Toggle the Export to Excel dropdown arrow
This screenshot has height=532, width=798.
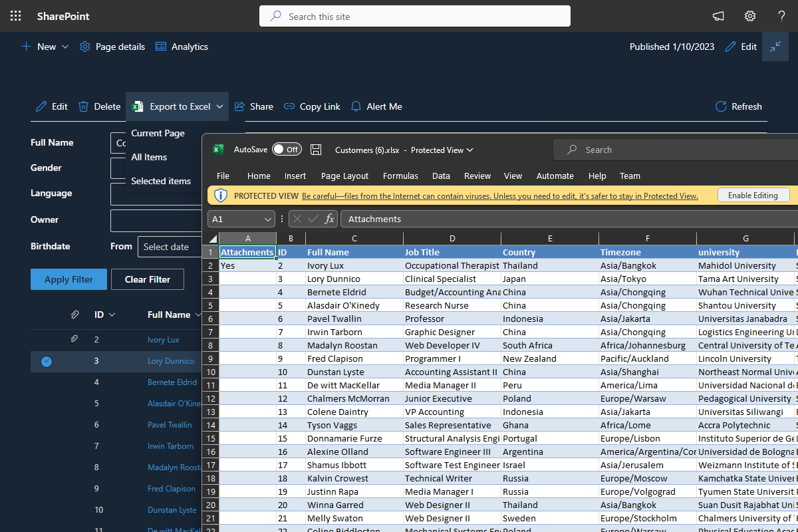point(220,106)
